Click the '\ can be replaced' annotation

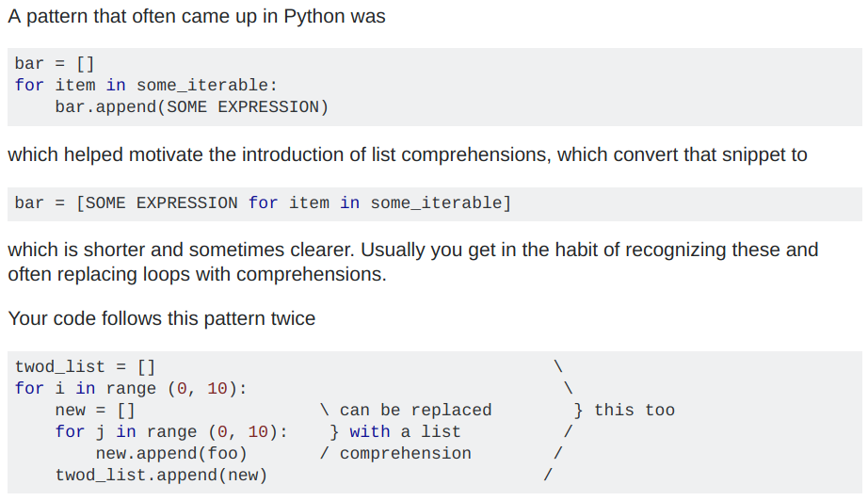406,411
